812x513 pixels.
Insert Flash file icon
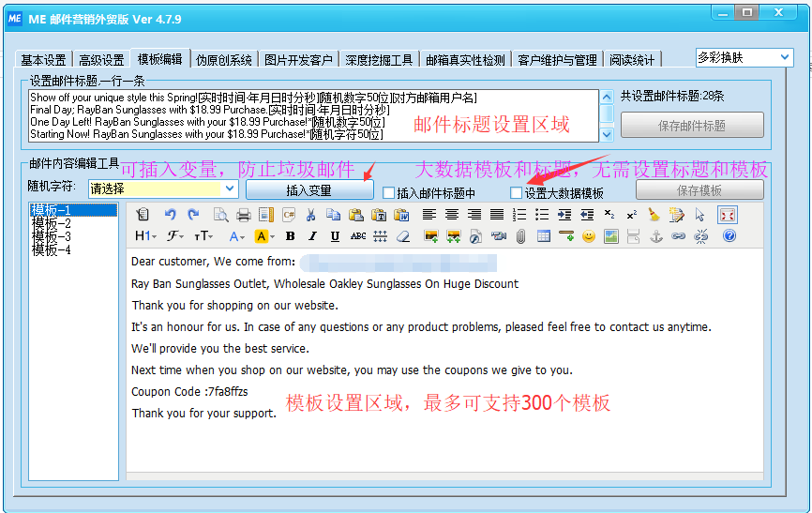475,236
